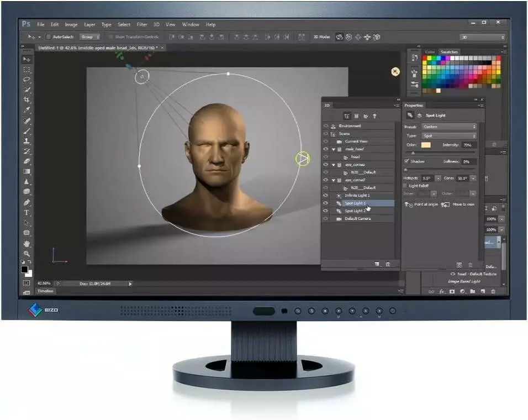This screenshot has height=420, width=528.
Task: Filter 3D panel by lights icon
Action: (x=374, y=116)
